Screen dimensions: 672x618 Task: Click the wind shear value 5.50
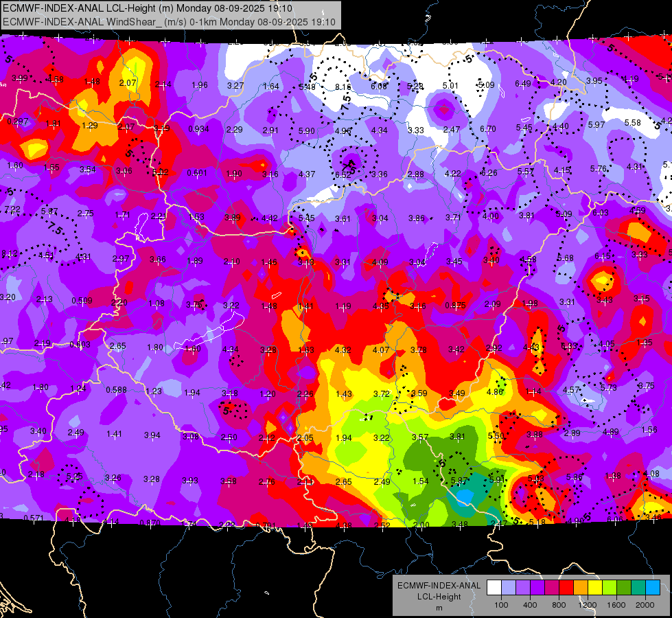pos(496,436)
